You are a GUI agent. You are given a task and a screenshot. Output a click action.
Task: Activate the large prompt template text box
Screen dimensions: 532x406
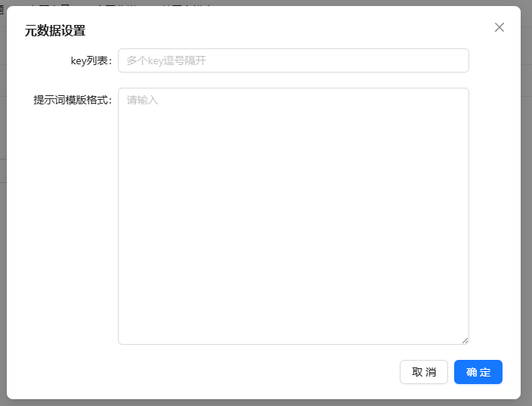click(x=293, y=215)
